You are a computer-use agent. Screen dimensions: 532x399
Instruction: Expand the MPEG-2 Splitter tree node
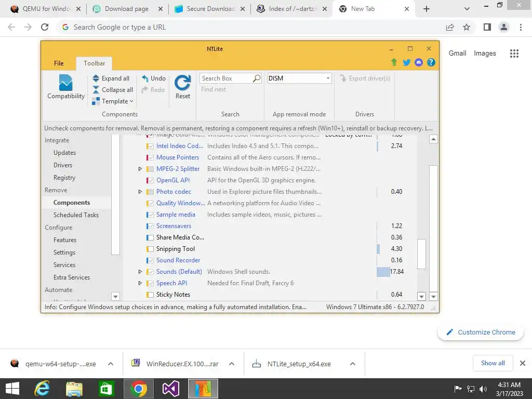click(x=140, y=169)
